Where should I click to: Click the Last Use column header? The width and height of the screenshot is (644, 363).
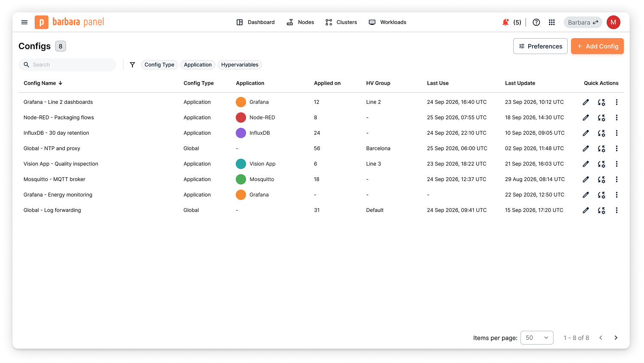438,83
